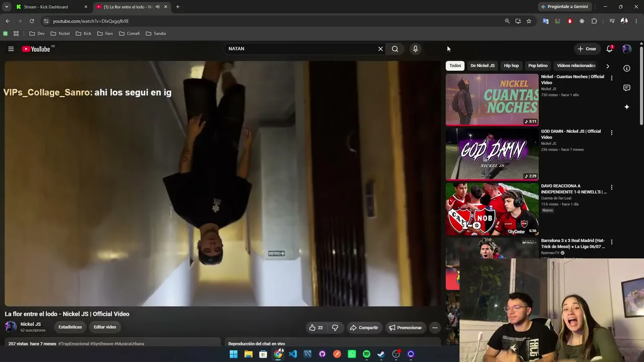Open the Davo Reacciona video thumbnail
Image resolution: width=644 pixels, height=362 pixels.
coord(492,209)
